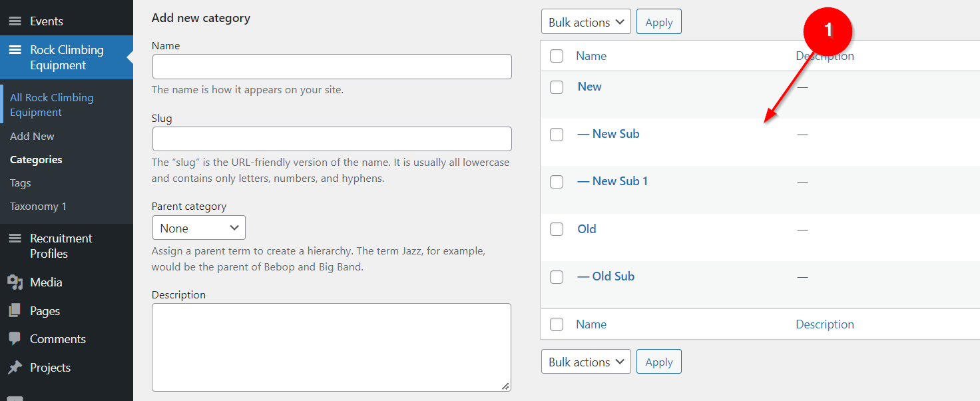Viewport: 980px width, 401px height.
Task: Click the Projects pin icon
Action: (15, 368)
